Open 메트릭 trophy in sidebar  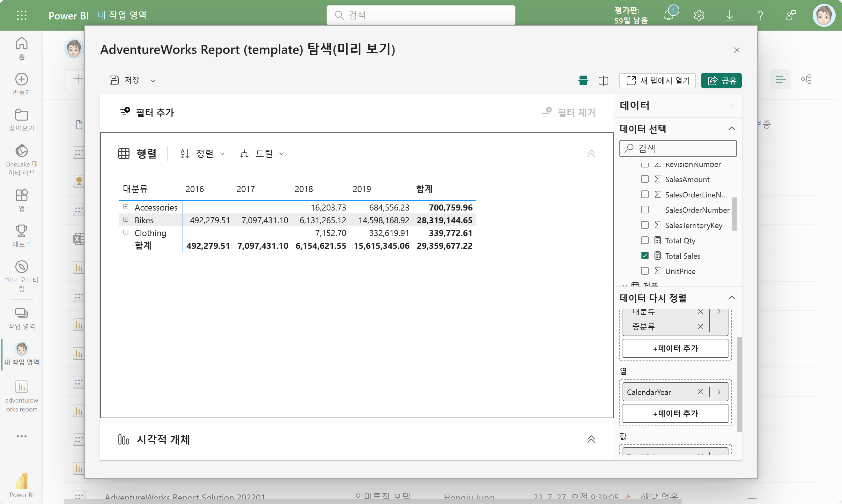22,236
